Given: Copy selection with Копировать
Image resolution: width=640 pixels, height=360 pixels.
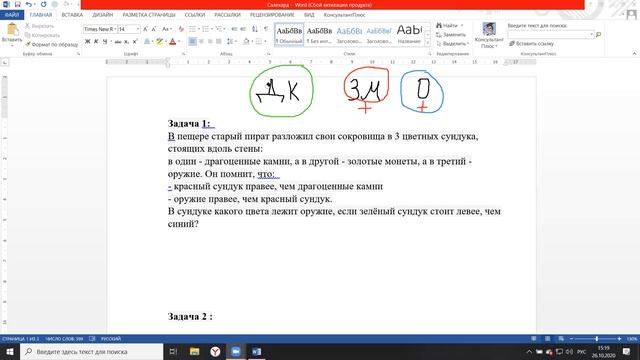Looking at the screenshot, I should coord(42,35).
